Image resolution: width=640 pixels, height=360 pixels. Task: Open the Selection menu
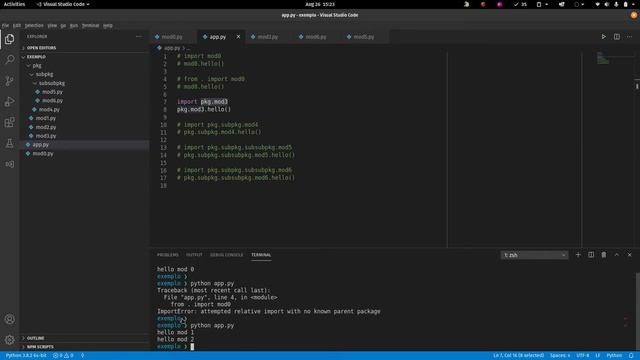34,25
